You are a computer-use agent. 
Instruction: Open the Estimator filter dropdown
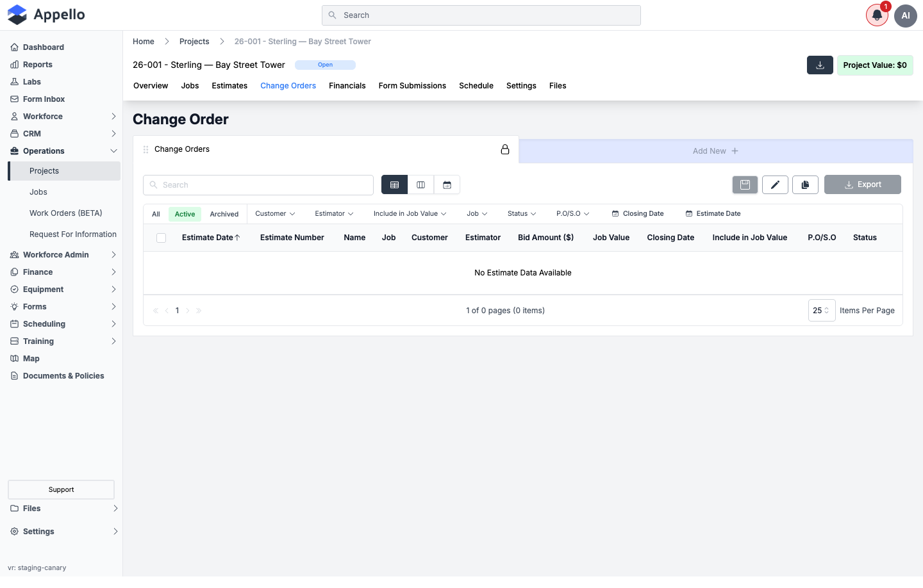pos(334,214)
